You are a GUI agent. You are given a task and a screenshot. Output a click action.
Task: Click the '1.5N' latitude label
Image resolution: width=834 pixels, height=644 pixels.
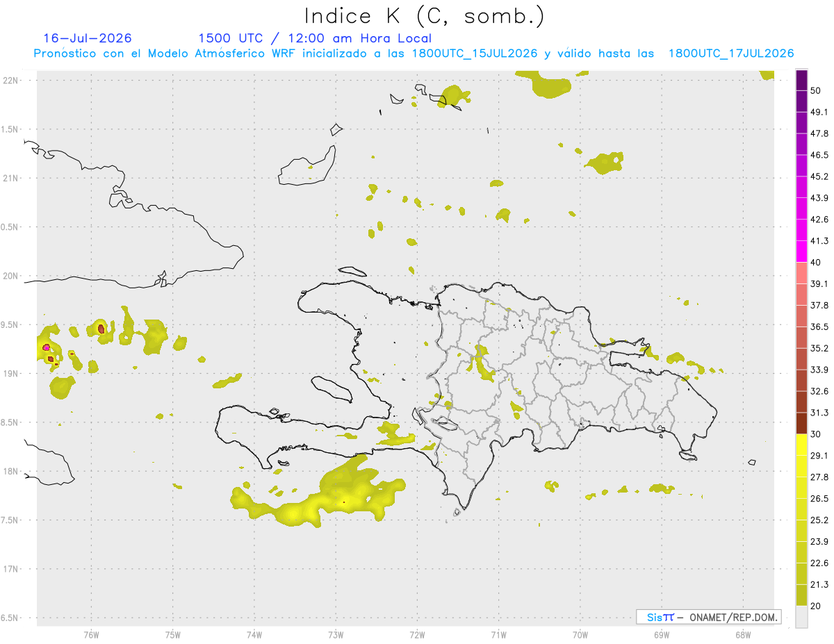[10, 129]
